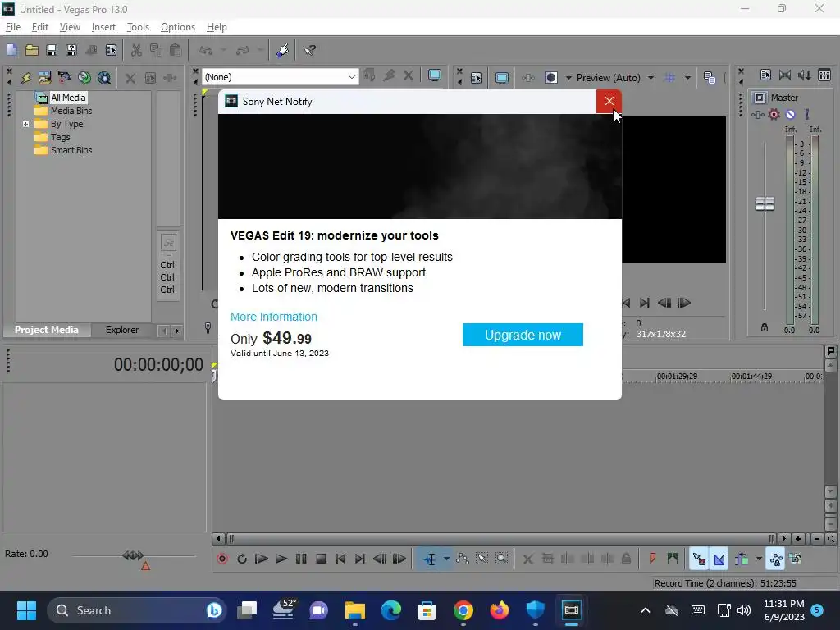The height and width of the screenshot is (630, 840).
Task: Click the Open project folder icon
Action: click(x=32, y=50)
